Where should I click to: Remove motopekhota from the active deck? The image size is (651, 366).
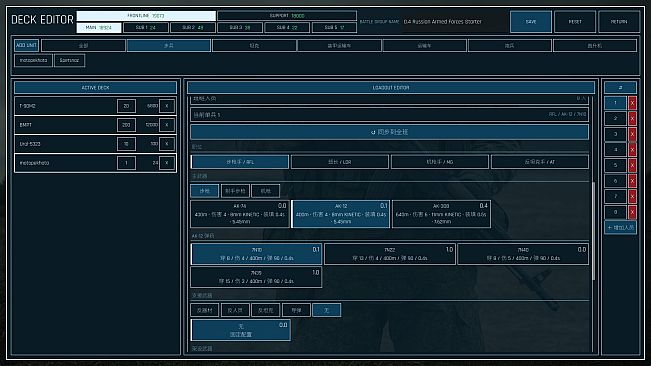167,163
